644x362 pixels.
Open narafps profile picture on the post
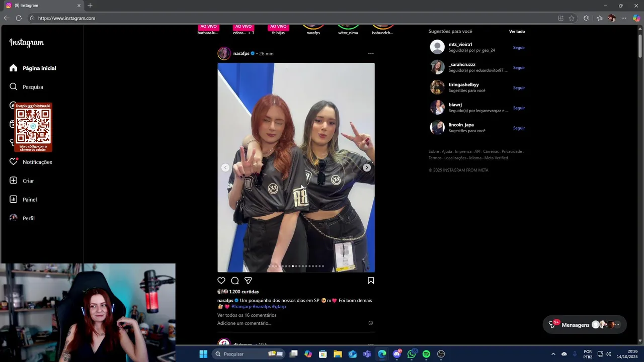[x=224, y=53]
